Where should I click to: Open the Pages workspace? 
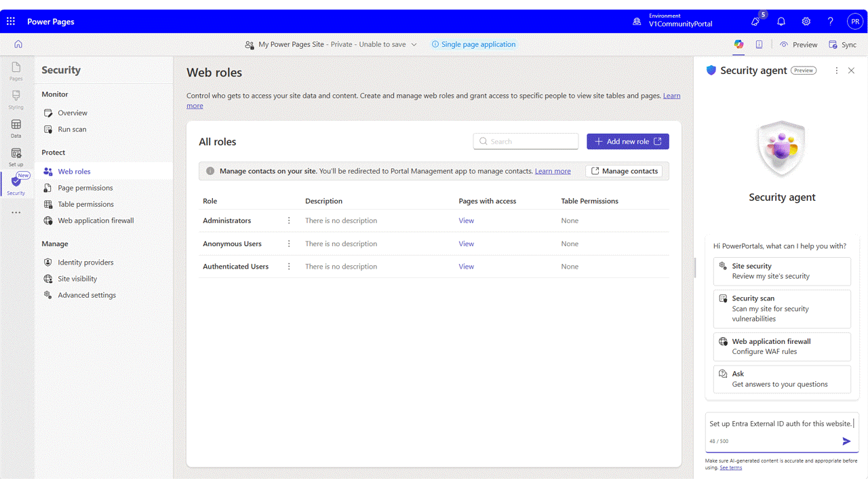click(x=16, y=71)
